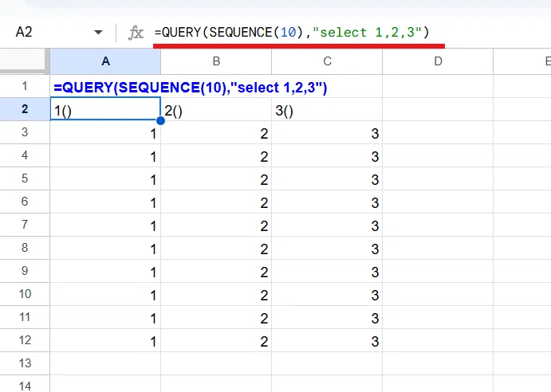Click cell B11 with value 2
Screen dimensions: 551x392
tap(216, 317)
